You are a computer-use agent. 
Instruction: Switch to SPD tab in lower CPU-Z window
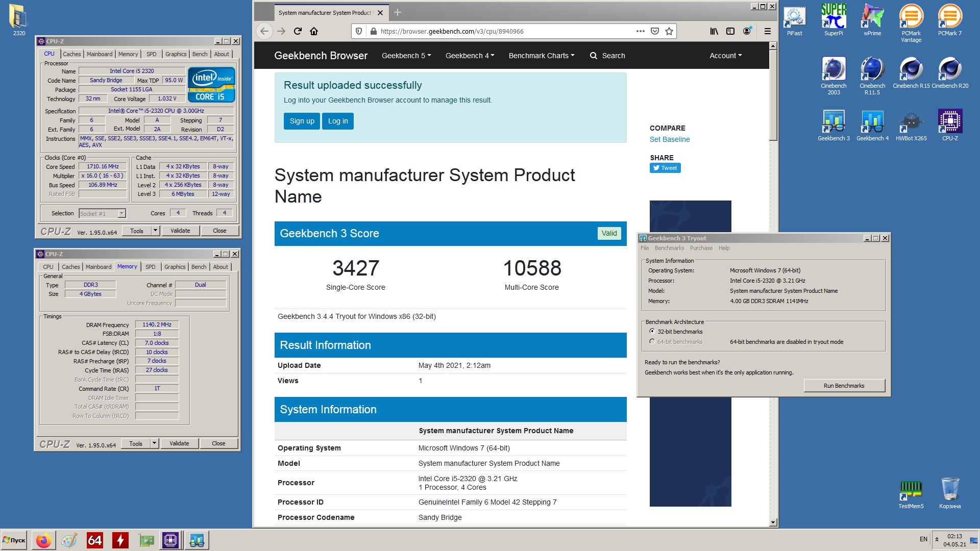(x=150, y=267)
